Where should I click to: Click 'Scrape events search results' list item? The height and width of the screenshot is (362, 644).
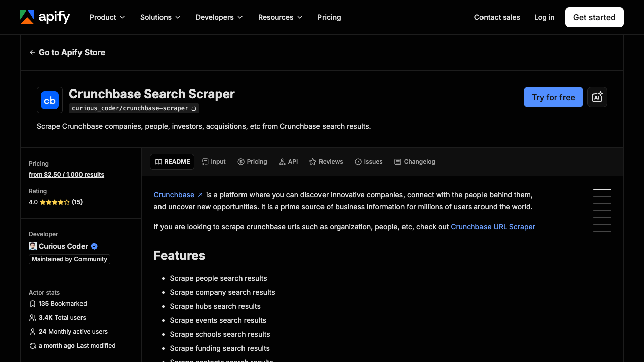(218, 320)
